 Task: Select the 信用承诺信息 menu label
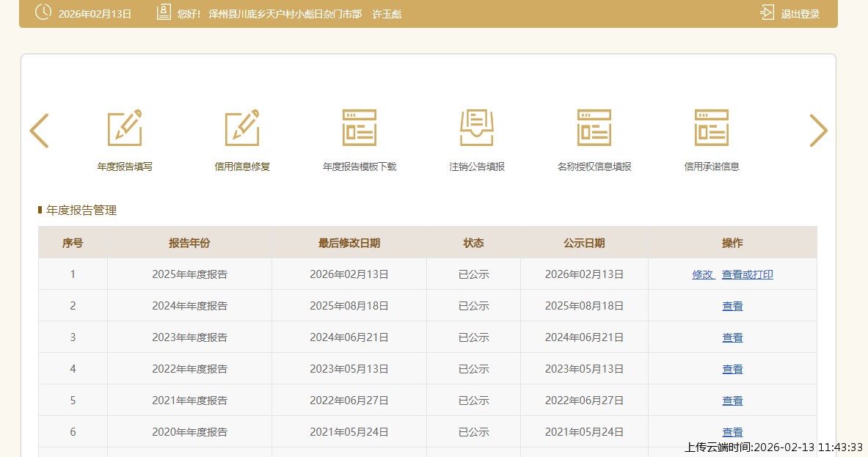(712, 167)
